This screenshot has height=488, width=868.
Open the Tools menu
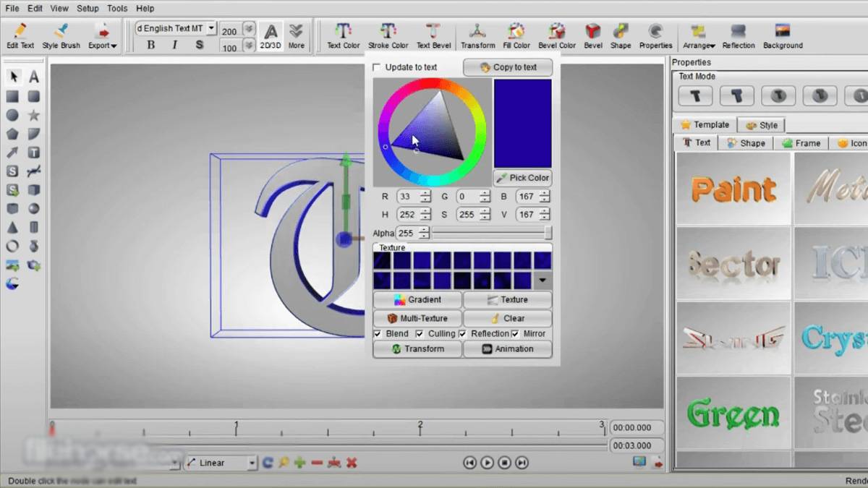pyautogui.click(x=117, y=9)
